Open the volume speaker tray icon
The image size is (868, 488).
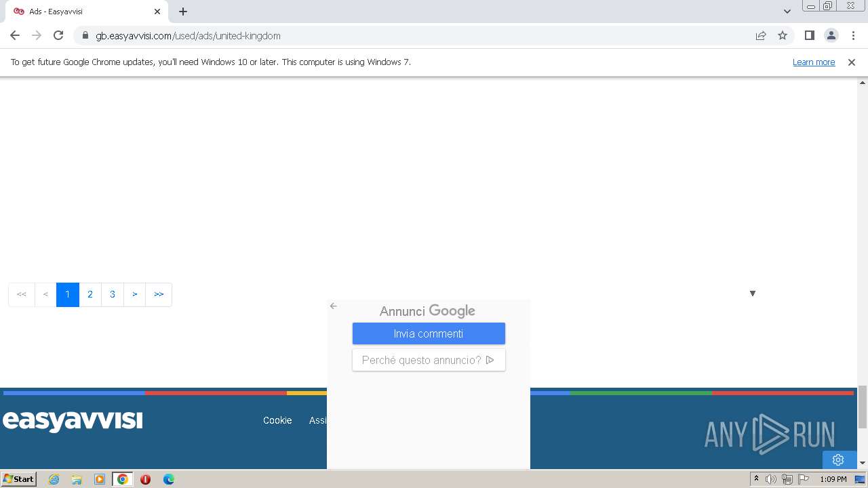(x=771, y=479)
